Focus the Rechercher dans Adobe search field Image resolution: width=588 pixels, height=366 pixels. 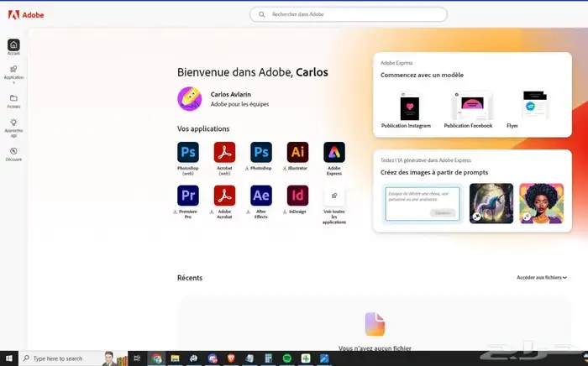click(x=349, y=14)
